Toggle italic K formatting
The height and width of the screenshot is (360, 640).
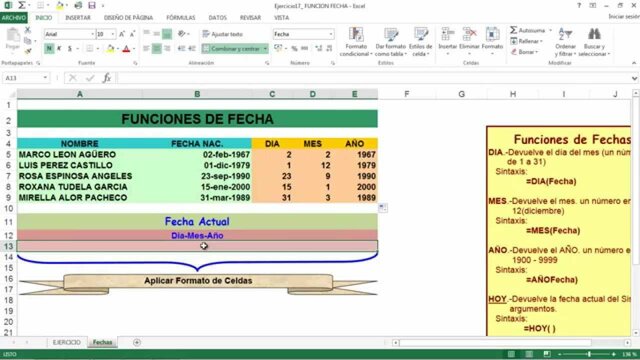[59, 49]
